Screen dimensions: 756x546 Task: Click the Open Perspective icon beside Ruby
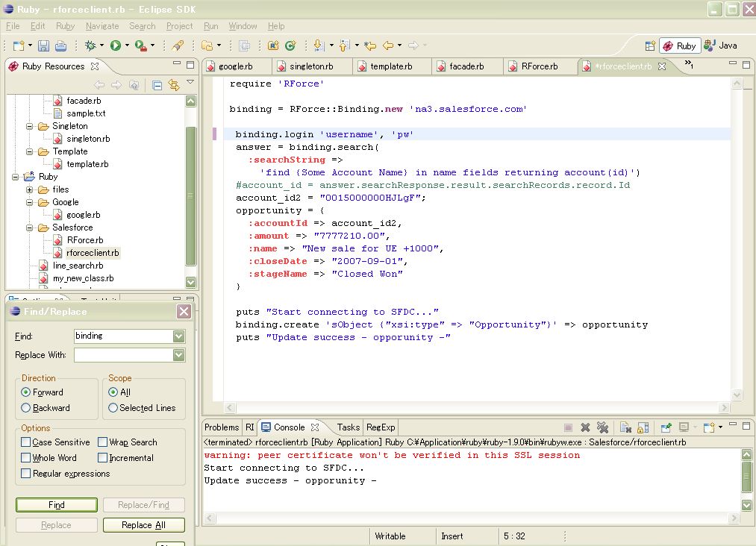pyautogui.click(x=650, y=45)
